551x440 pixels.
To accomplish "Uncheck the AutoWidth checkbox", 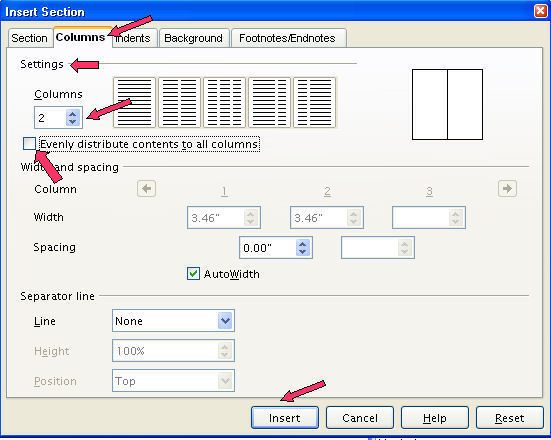I will (x=193, y=274).
